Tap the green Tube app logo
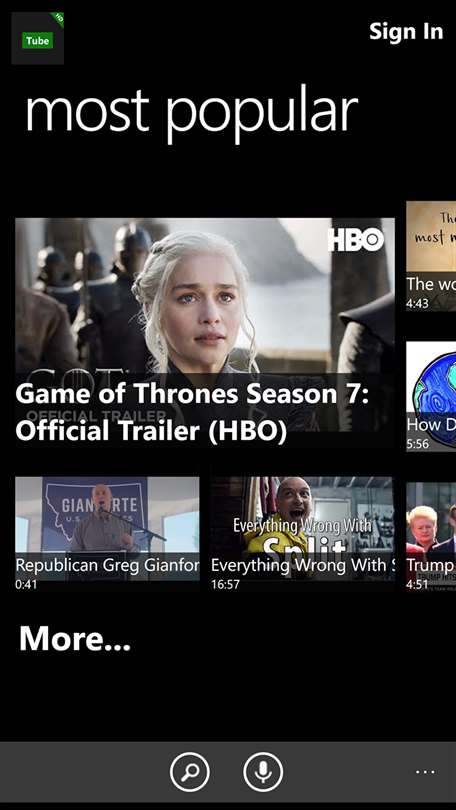 tap(38, 38)
